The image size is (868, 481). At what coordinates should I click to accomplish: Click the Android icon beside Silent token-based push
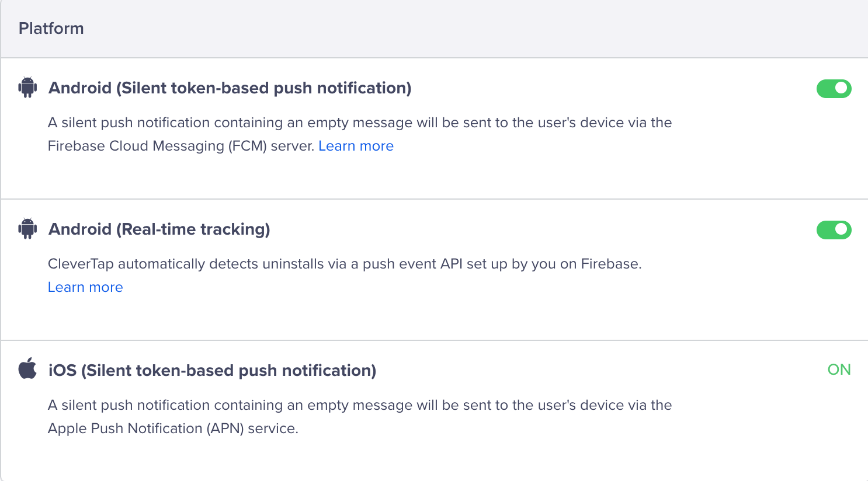pos(27,88)
